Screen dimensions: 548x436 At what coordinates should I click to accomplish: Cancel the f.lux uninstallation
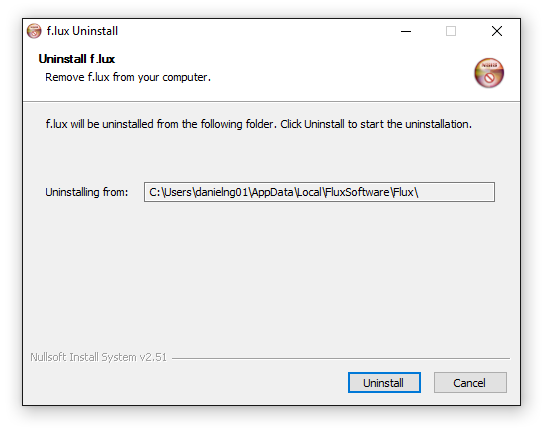point(470,383)
